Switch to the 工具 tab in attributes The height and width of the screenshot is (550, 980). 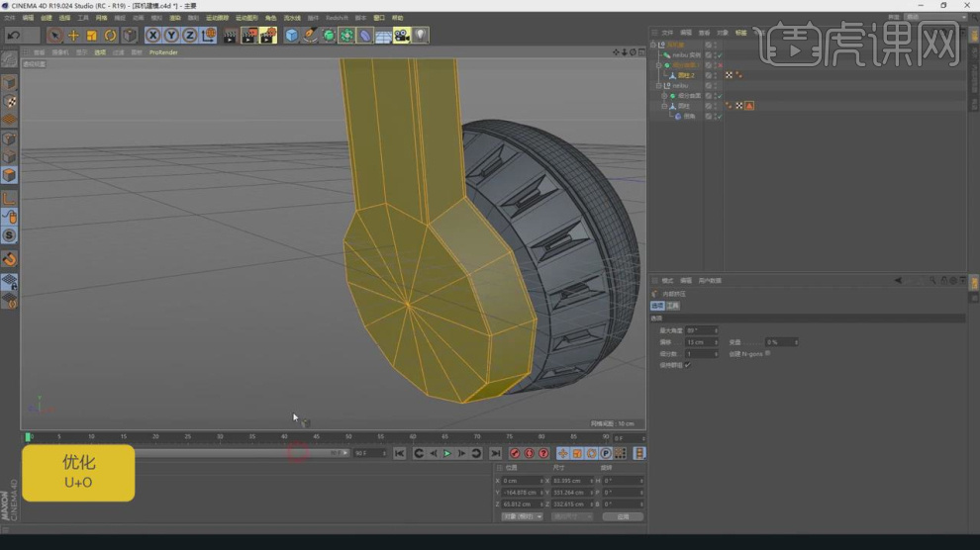(673, 307)
